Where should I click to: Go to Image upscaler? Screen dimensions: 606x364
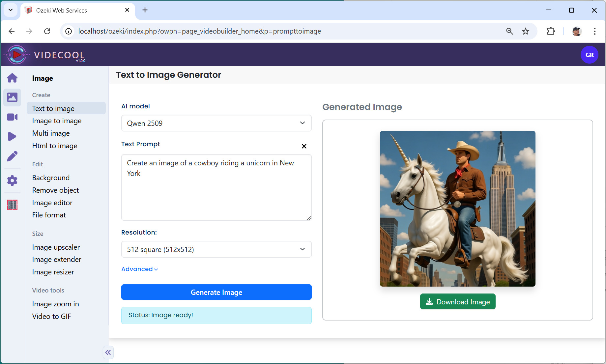pyautogui.click(x=56, y=247)
